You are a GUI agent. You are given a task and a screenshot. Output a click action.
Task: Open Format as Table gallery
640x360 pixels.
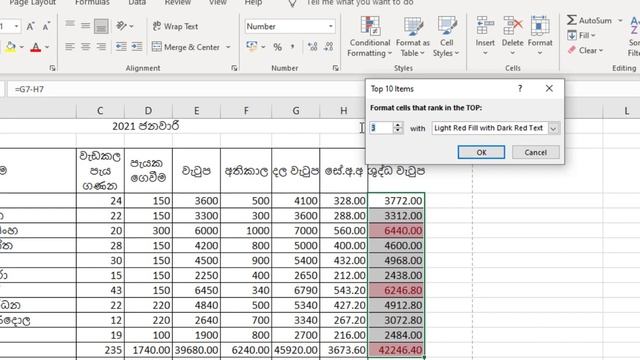point(413,37)
